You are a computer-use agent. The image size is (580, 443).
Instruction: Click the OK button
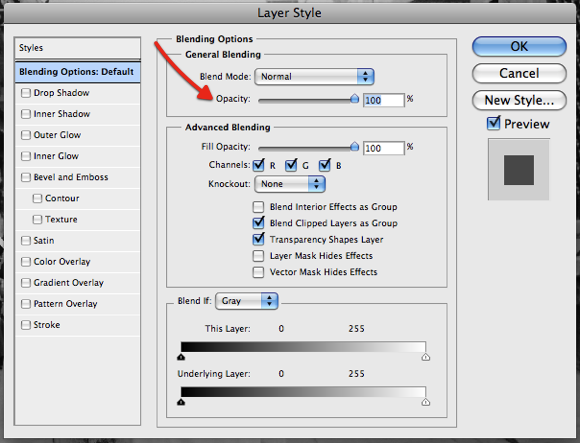pyautogui.click(x=519, y=46)
